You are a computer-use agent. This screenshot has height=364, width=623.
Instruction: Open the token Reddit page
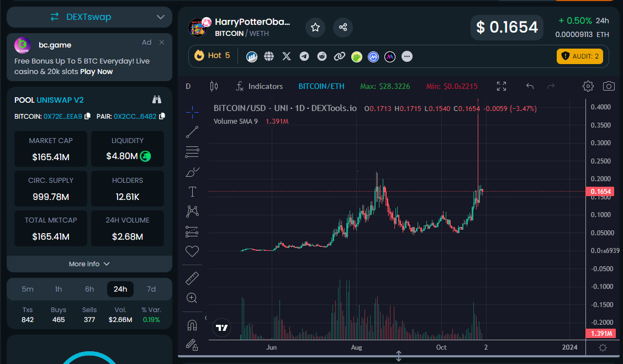322,56
